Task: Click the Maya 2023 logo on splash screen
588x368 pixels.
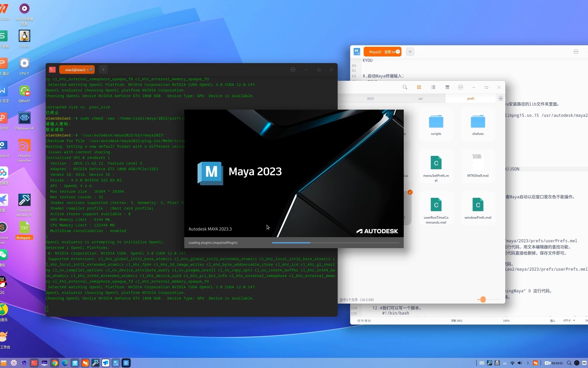Action: pos(210,173)
